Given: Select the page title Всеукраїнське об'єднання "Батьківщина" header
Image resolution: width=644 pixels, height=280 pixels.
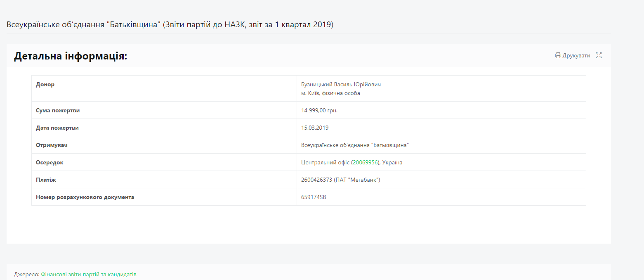Looking at the screenshot, I should pos(170,24).
